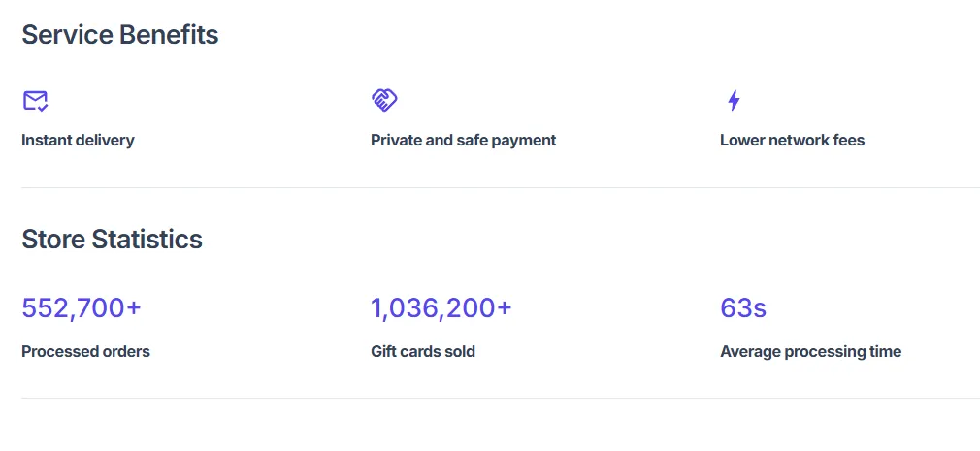The height and width of the screenshot is (451, 980).
Task: Click the checkmark on the envelope icon
Action: coord(43,108)
